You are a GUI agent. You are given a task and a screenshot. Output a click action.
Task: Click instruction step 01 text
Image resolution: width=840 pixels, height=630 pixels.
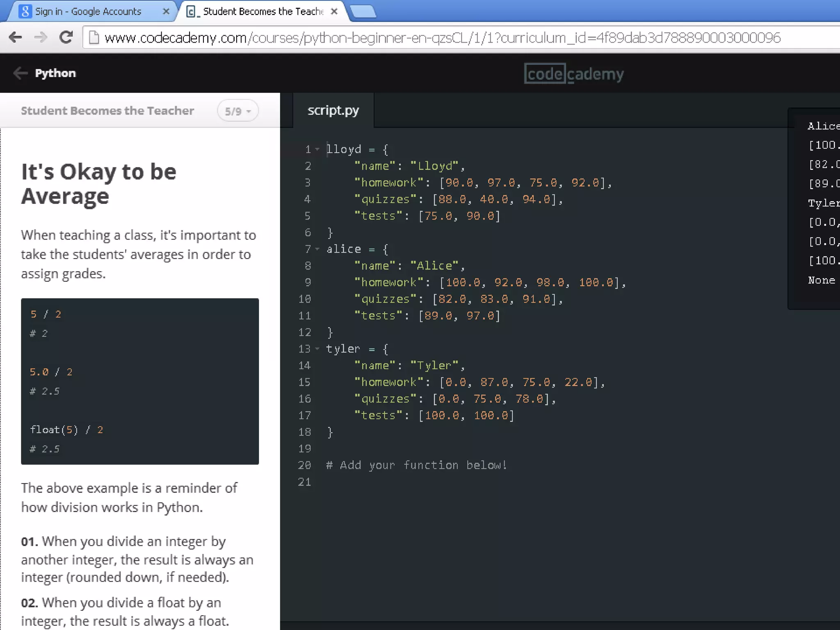pyautogui.click(x=137, y=559)
